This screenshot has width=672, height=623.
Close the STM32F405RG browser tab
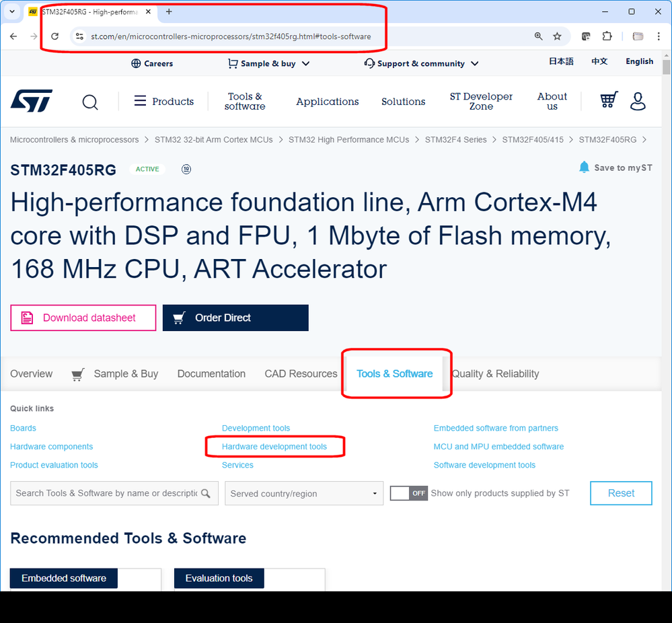[148, 11]
